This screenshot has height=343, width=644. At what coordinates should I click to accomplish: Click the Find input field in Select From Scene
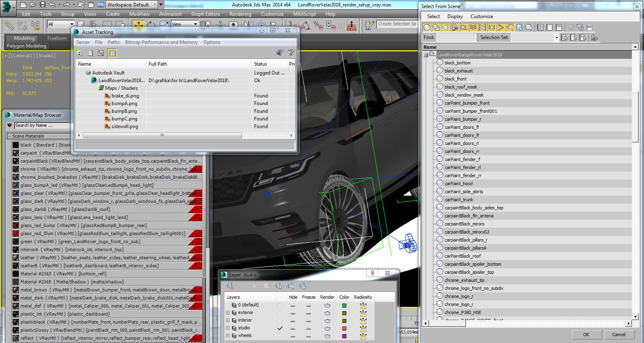point(456,37)
